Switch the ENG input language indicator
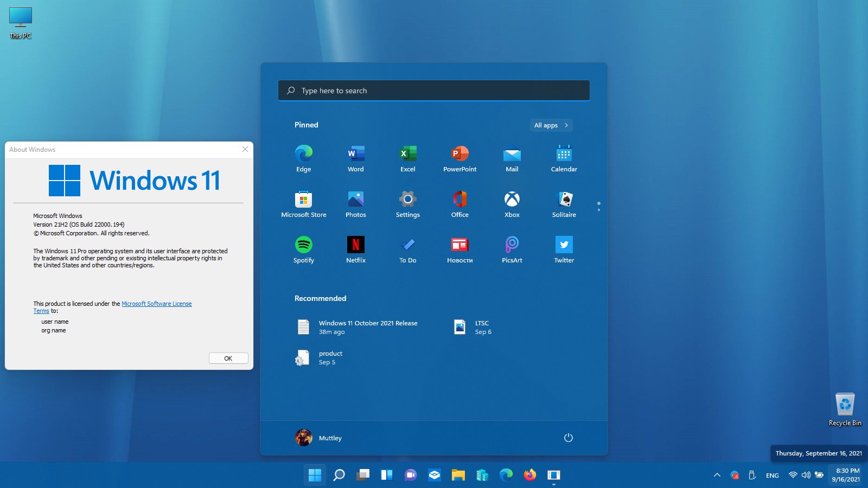The width and height of the screenshot is (868, 488). point(772,476)
